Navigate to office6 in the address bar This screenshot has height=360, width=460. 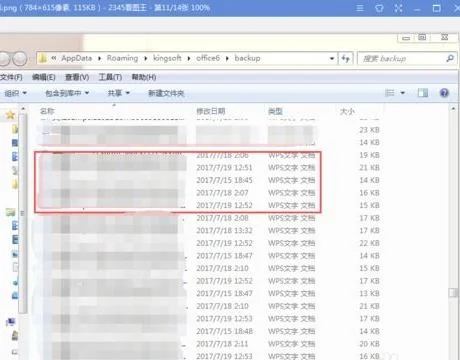(x=208, y=58)
